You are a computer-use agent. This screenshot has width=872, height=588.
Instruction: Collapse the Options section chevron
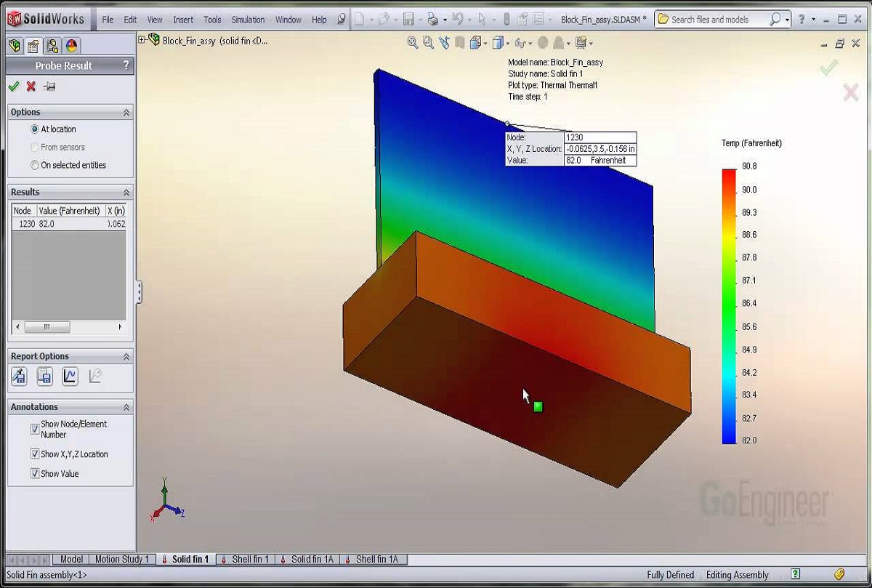coord(126,113)
